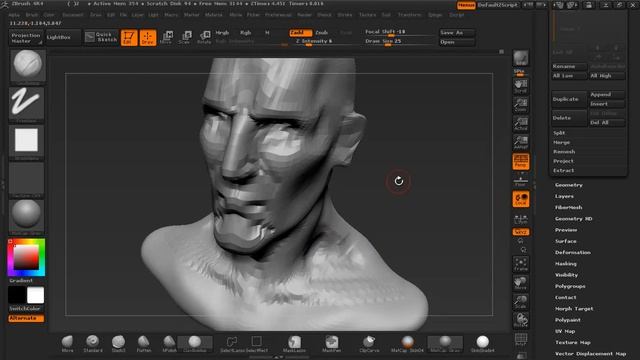Select the MaskLasso brush
640x360 pixels.
(x=294, y=344)
